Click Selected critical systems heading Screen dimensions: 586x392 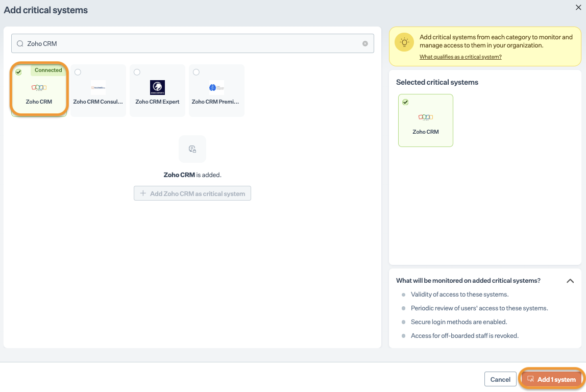[x=437, y=82]
